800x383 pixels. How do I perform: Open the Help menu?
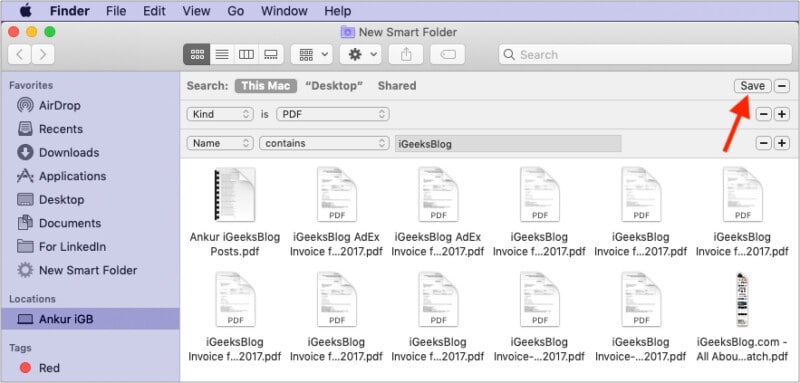[338, 11]
